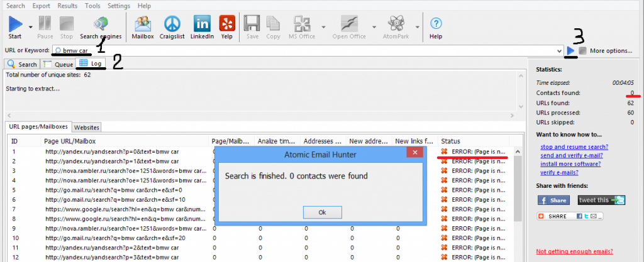
Task: Click log panel horizontal scroll right arrow
Action: coord(512,116)
